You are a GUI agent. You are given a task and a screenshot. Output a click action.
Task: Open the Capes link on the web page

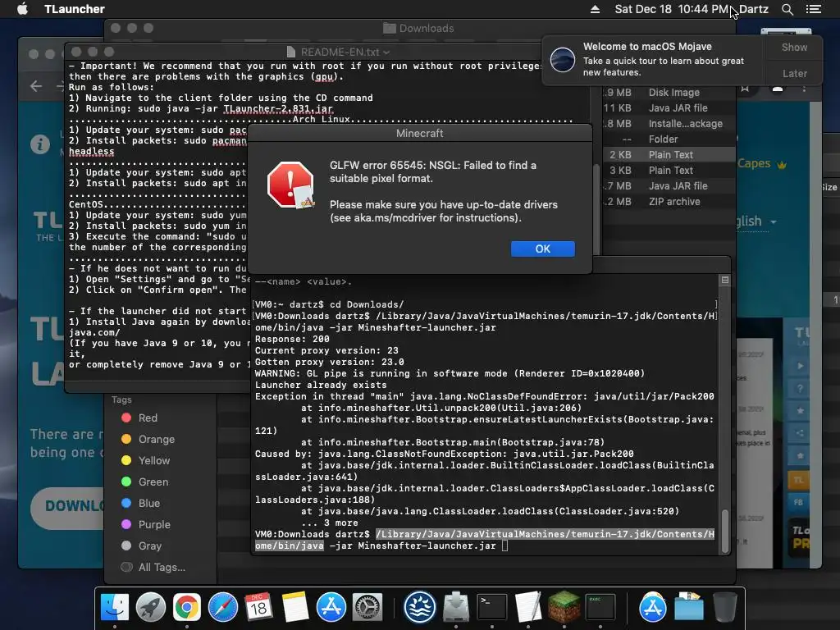click(x=762, y=164)
